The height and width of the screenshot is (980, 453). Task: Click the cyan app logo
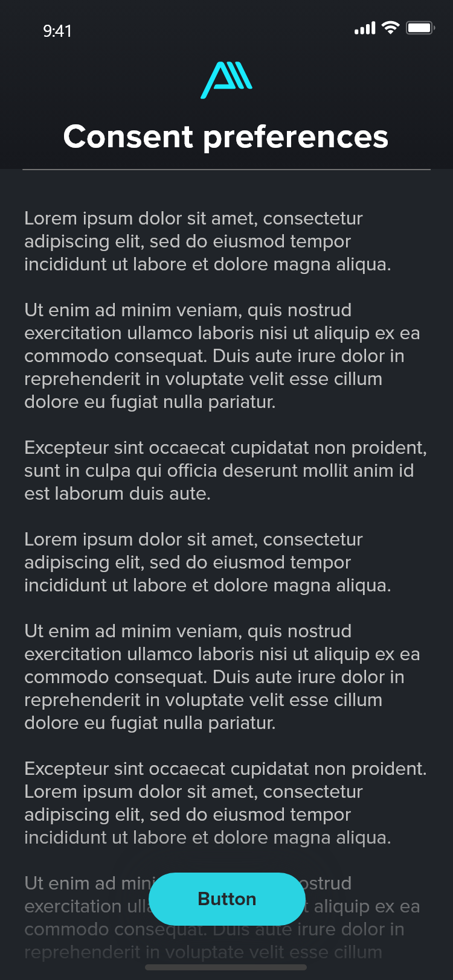coord(226,81)
